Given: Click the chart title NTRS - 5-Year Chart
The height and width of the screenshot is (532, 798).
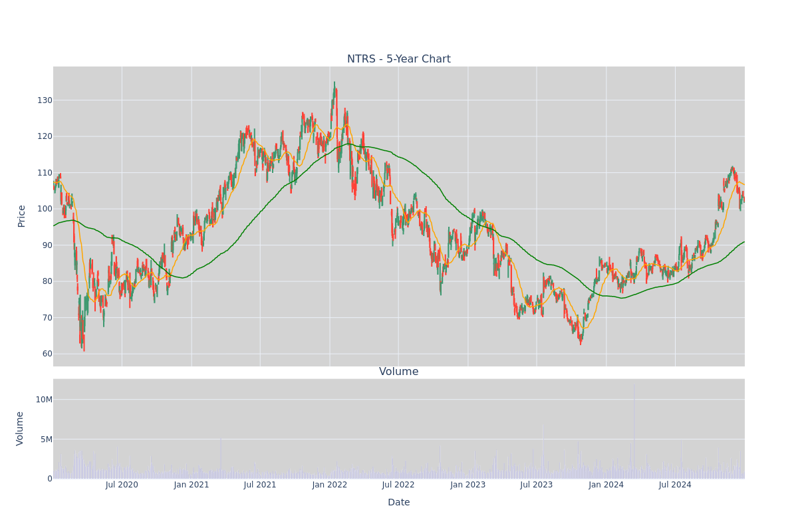Looking at the screenshot, I should click(x=399, y=59).
